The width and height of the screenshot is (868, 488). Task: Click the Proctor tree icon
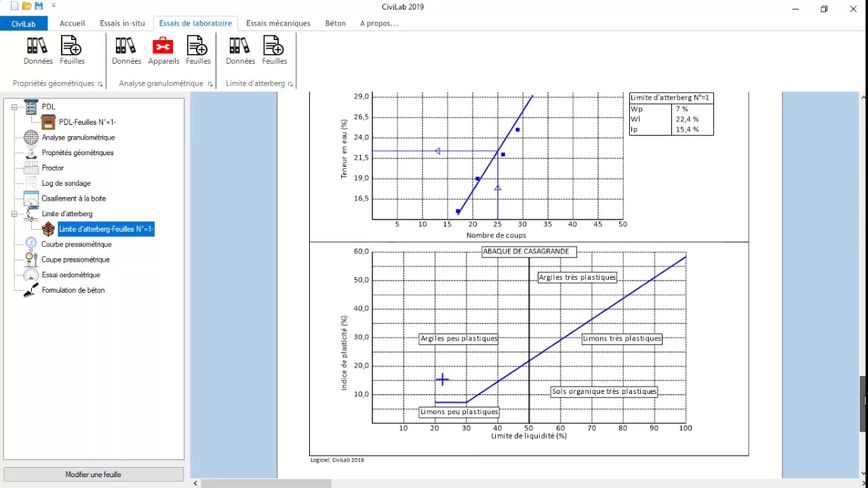pos(31,168)
